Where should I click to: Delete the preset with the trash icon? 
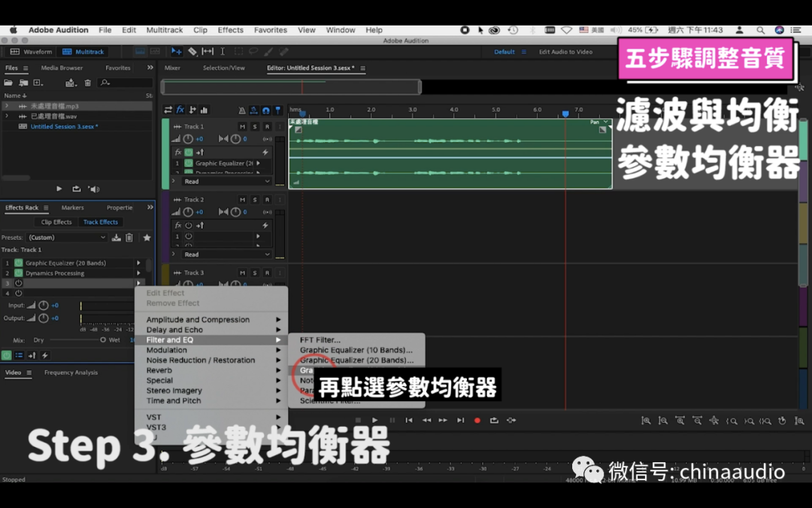129,237
